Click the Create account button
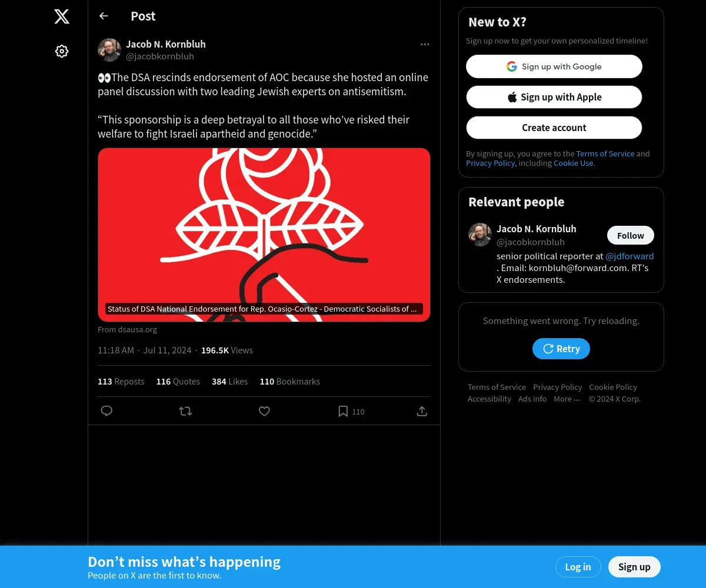 pyautogui.click(x=554, y=128)
